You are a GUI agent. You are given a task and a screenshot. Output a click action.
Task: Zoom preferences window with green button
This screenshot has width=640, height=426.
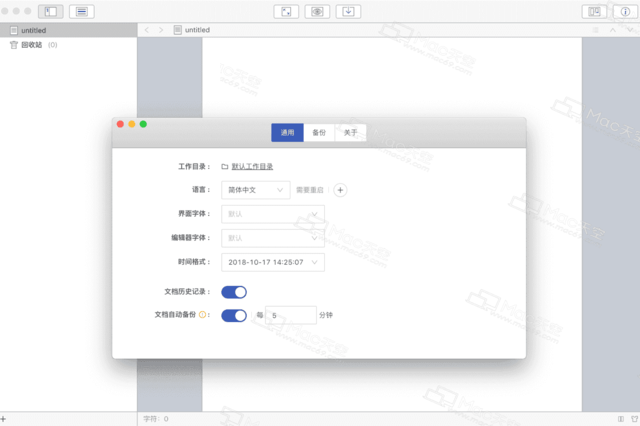(x=143, y=124)
